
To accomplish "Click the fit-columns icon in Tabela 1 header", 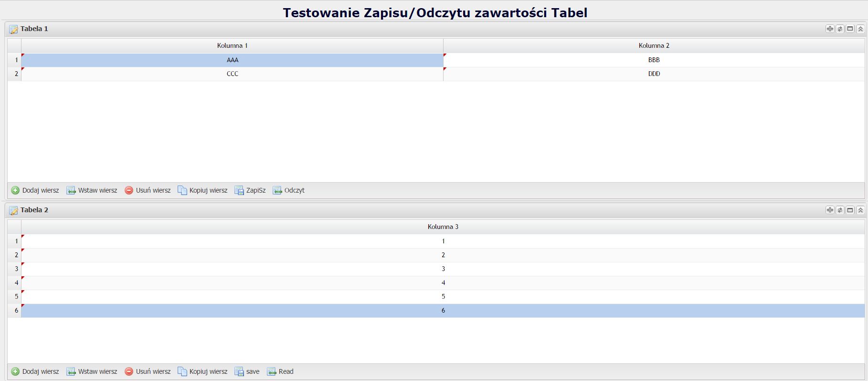I will tap(830, 29).
